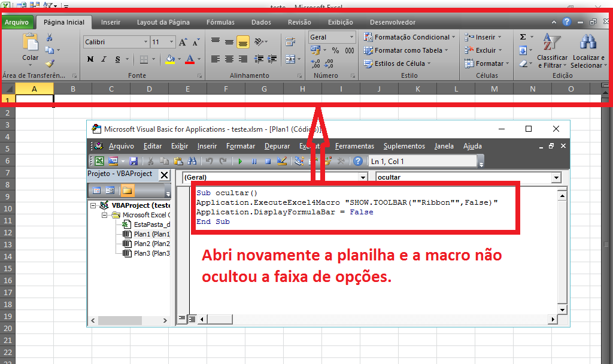Click Formatar como Tabela button
Viewport: 613px width, 364px height.
tap(406, 50)
